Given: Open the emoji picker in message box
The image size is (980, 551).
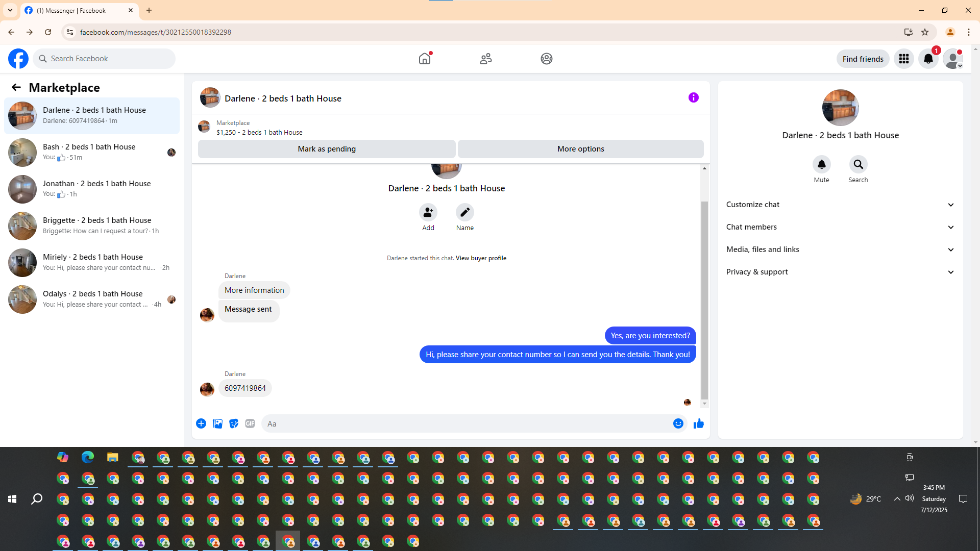Looking at the screenshot, I should pos(678,423).
